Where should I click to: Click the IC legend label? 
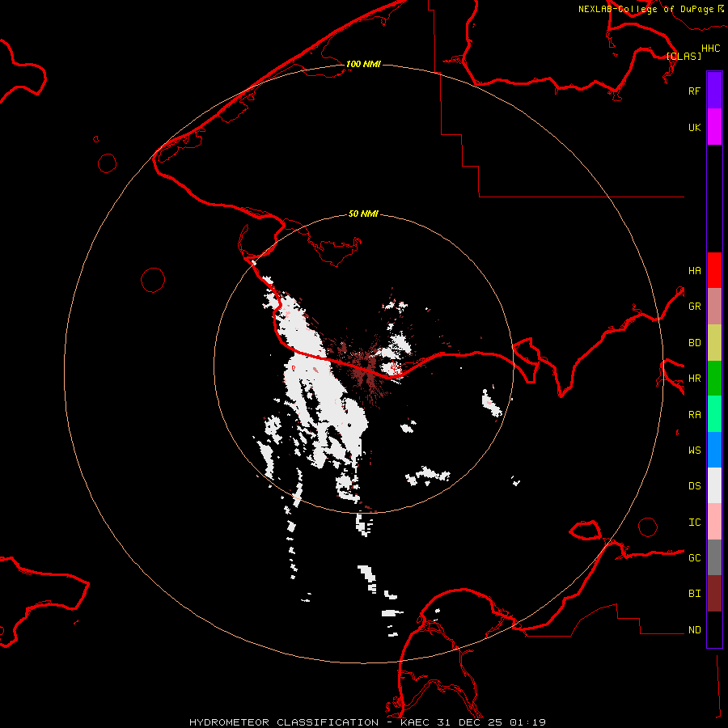[x=695, y=523]
